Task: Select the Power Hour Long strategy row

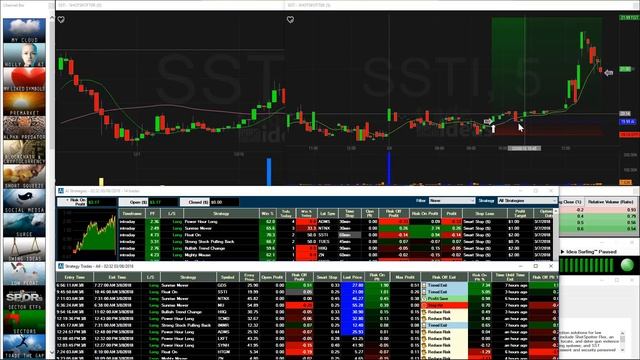Action: point(337,222)
